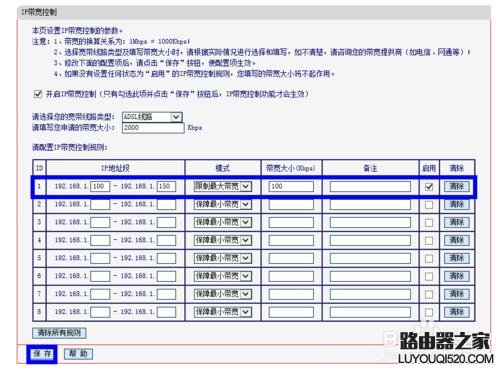Screen dimensions: 500x372
Task: Click row 4 bandwidth size field
Action: [291, 240]
